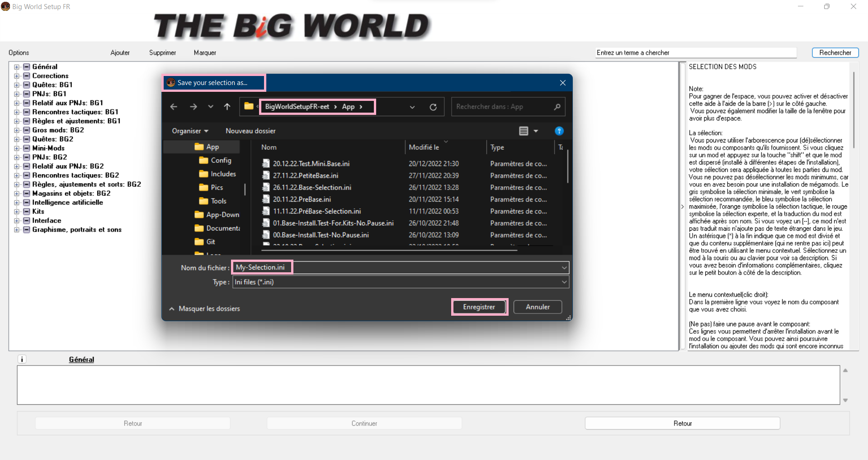Toggle the Corrections checkbox
Viewport: 868px width, 460px height.
[x=26, y=76]
